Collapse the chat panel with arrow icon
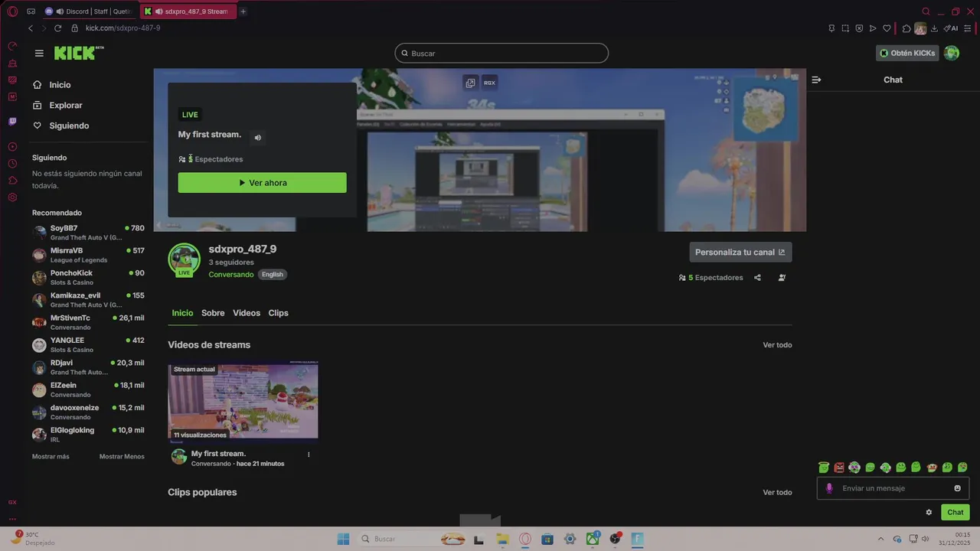The width and height of the screenshot is (980, 551). point(817,80)
